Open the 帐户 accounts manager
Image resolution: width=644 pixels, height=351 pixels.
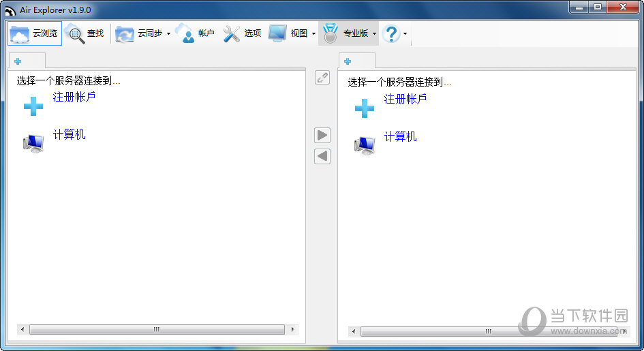click(x=195, y=33)
